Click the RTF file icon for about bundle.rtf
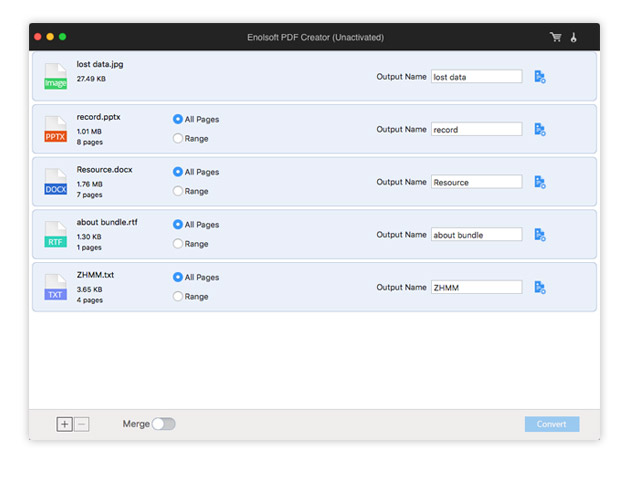Viewport: 623px width, 483px height. coord(55,234)
